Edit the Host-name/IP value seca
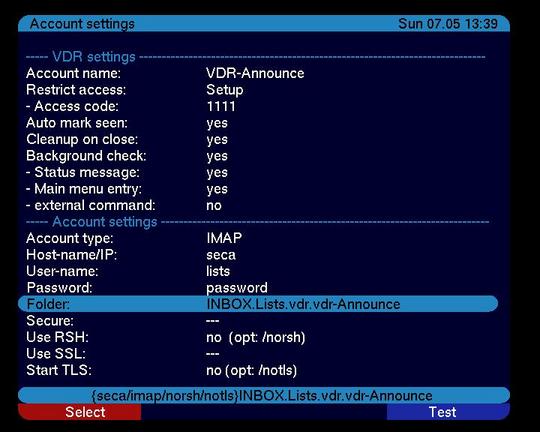Viewport: 540px width, 432px height. [221, 255]
